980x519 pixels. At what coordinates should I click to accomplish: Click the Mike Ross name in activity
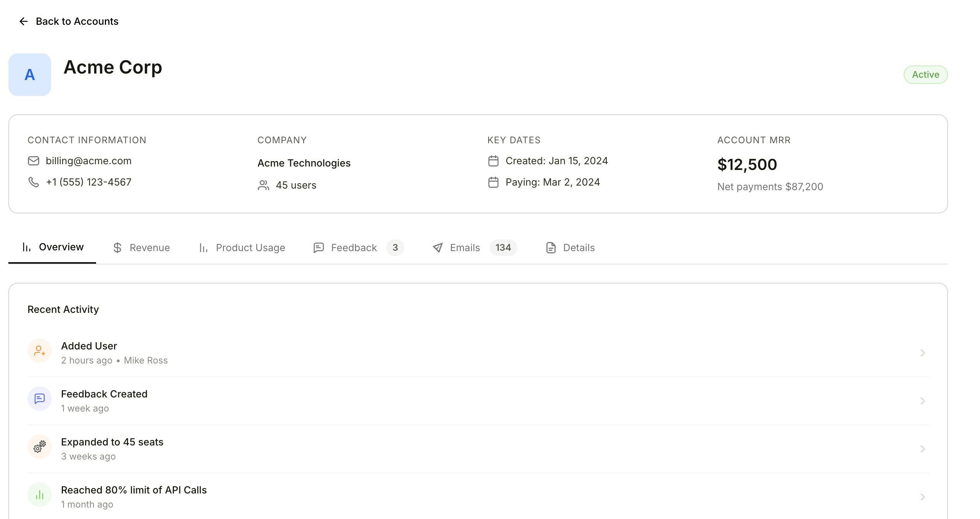(x=146, y=360)
